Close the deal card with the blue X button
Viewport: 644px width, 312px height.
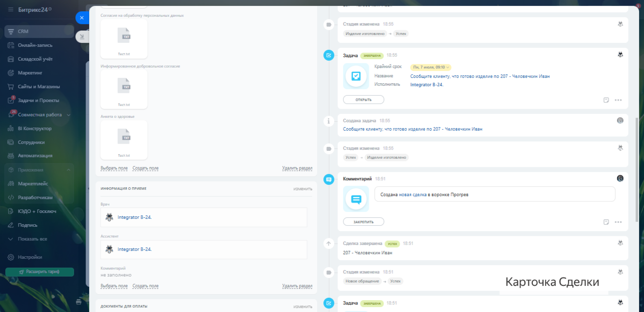click(82, 17)
